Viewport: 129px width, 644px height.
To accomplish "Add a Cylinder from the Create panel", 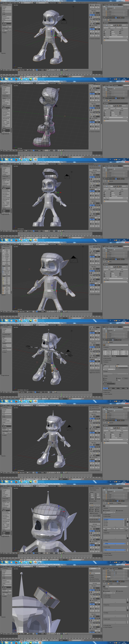I will click(6, 258).
